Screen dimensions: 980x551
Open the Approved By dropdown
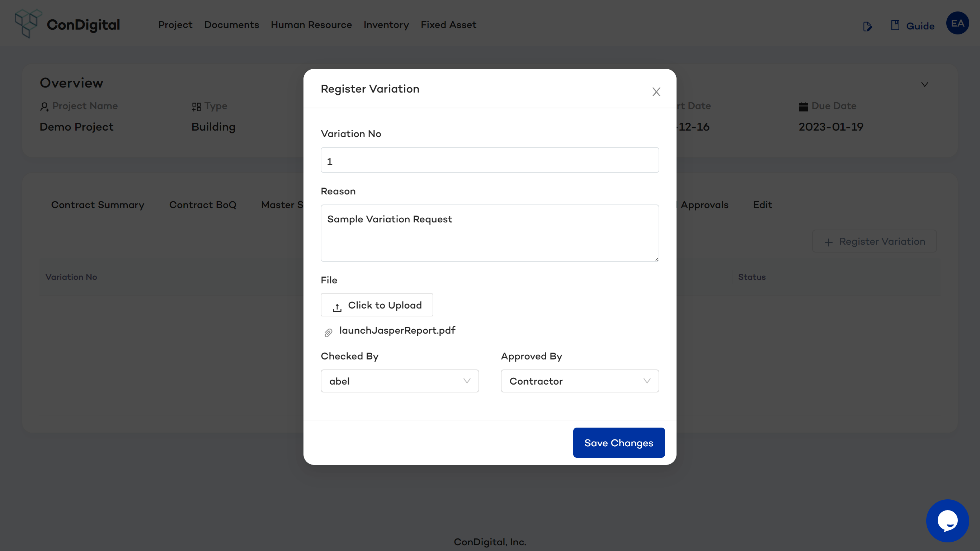pos(579,381)
